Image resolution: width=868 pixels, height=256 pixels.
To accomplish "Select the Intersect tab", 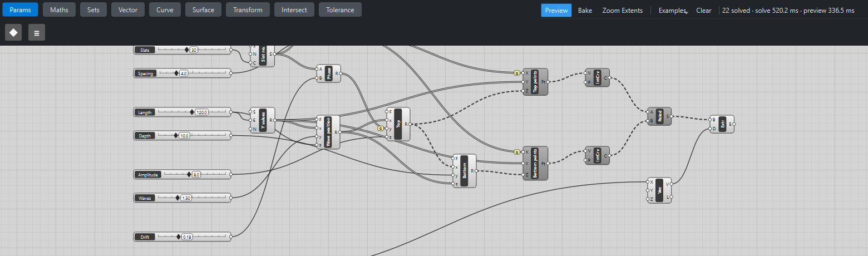I will 294,9.
